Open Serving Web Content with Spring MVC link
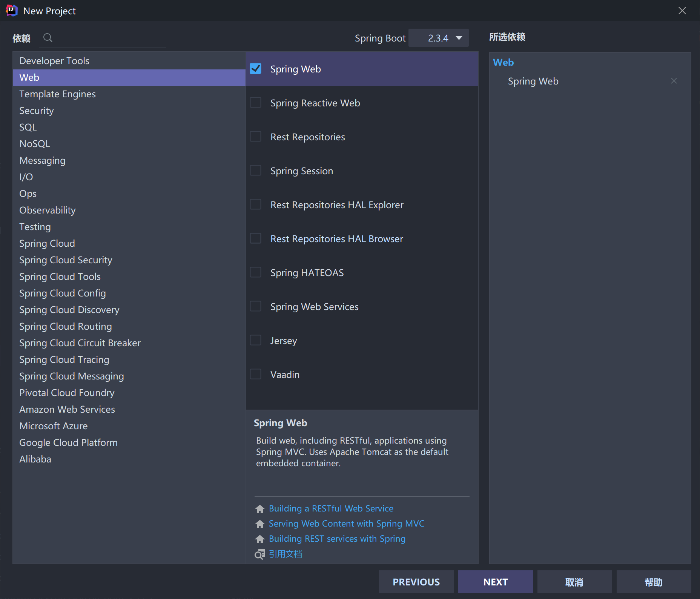The height and width of the screenshot is (599, 700). [x=347, y=524]
